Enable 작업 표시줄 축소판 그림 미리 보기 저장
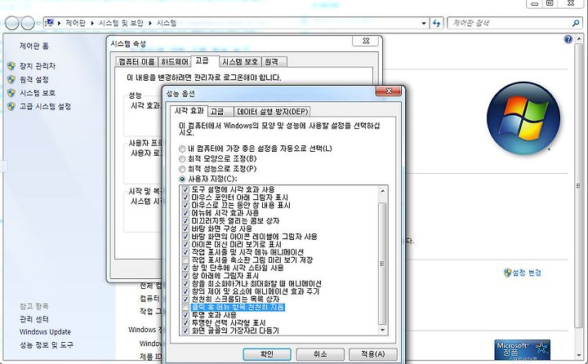 click(x=185, y=260)
